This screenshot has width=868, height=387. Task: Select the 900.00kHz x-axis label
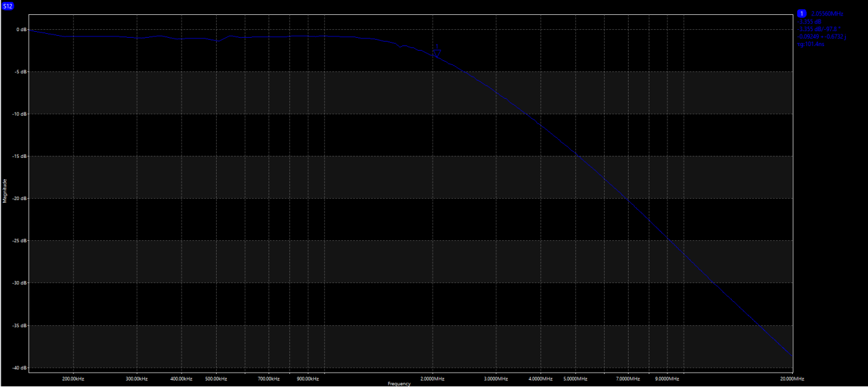[x=307, y=379]
